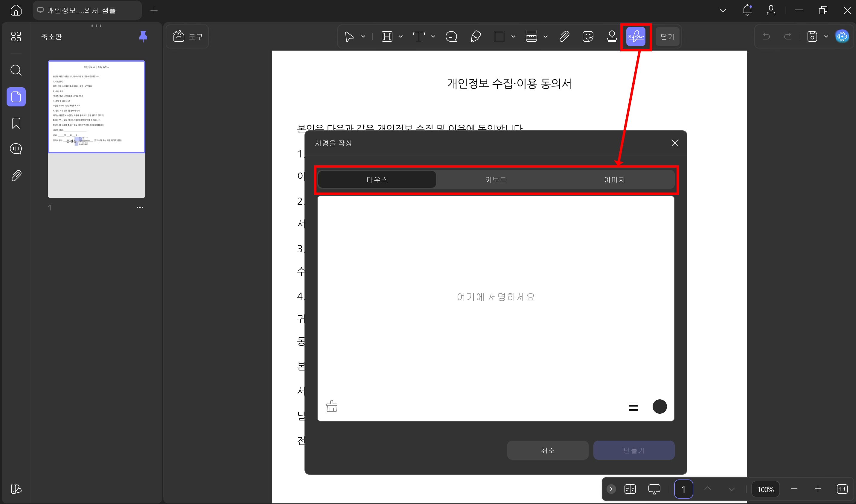Image resolution: width=856 pixels, height=504 pixels.
Task: Start the slideshow presentation icon
Action: click(654, 489)
